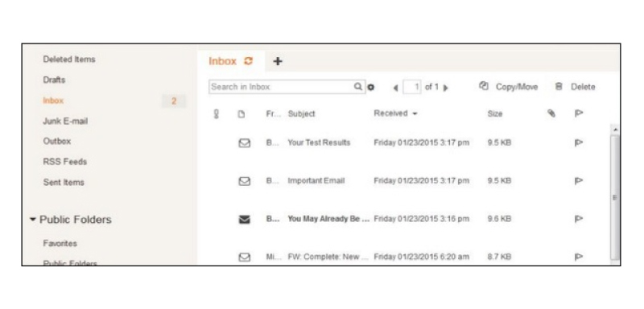Click the 9.6 KB size value
The image size is (644, 309).
499,219
